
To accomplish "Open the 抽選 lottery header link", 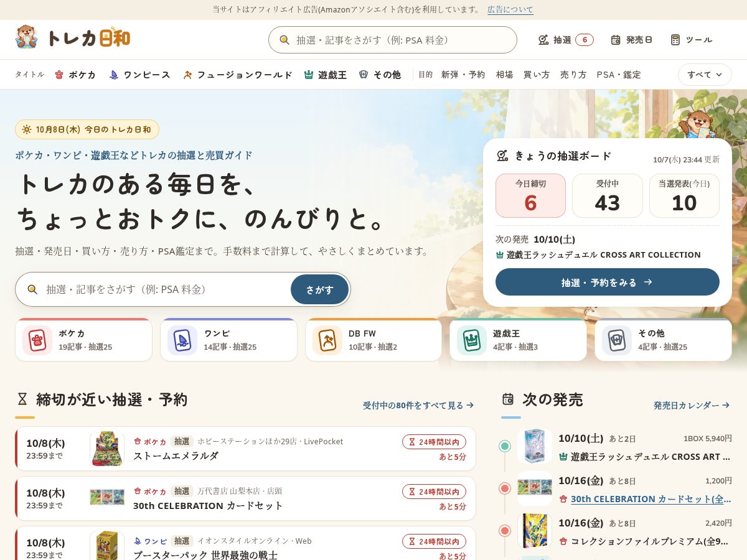I will 566,40.
